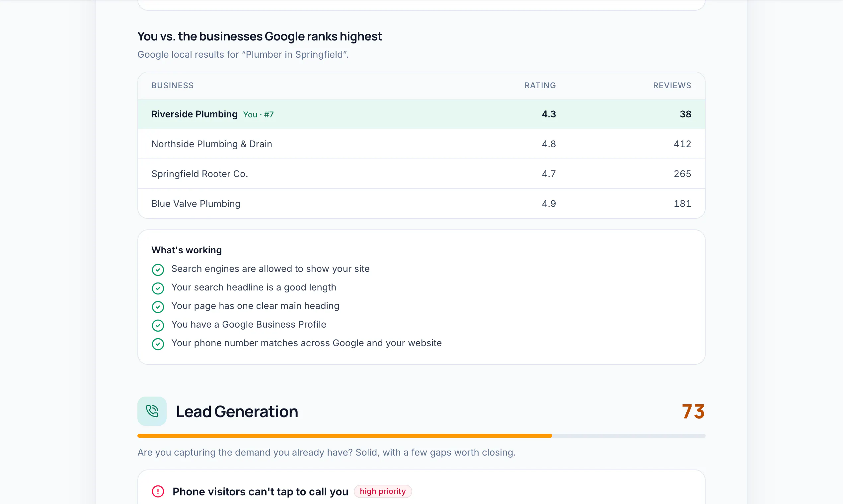Click the Lead Generation section title
This screenshot has width=843, height=504.
point(237,411)
